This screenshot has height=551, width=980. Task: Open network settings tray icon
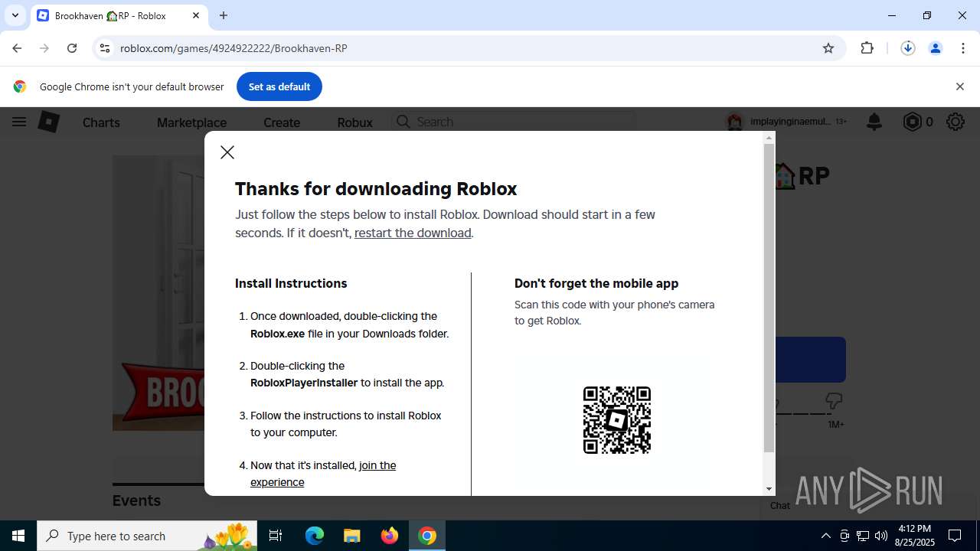tap(863, 536)
